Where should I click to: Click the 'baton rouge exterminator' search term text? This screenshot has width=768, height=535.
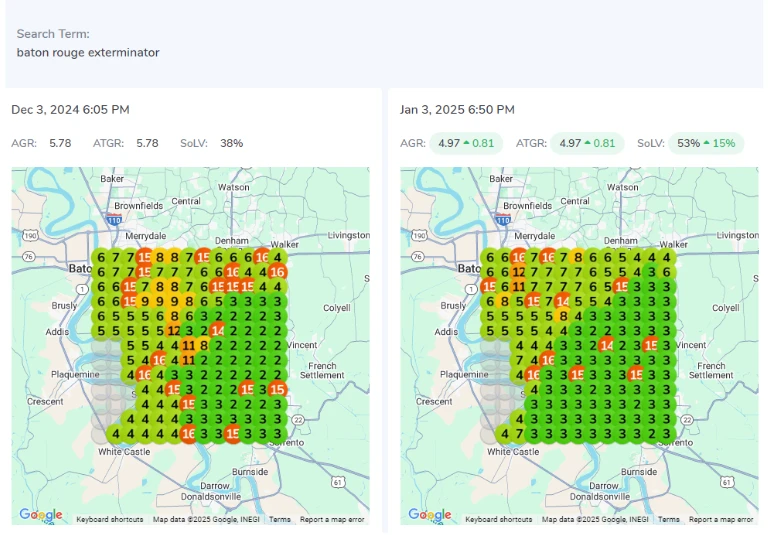(88, 52)
